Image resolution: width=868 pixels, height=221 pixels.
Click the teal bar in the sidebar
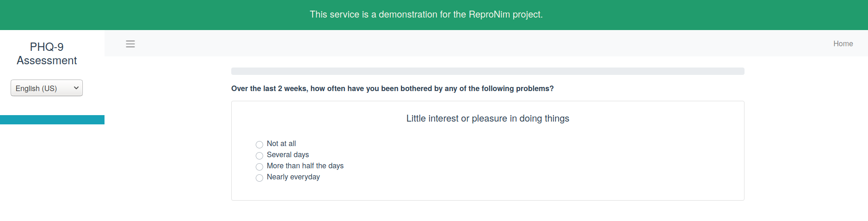(x=52, y=120)
